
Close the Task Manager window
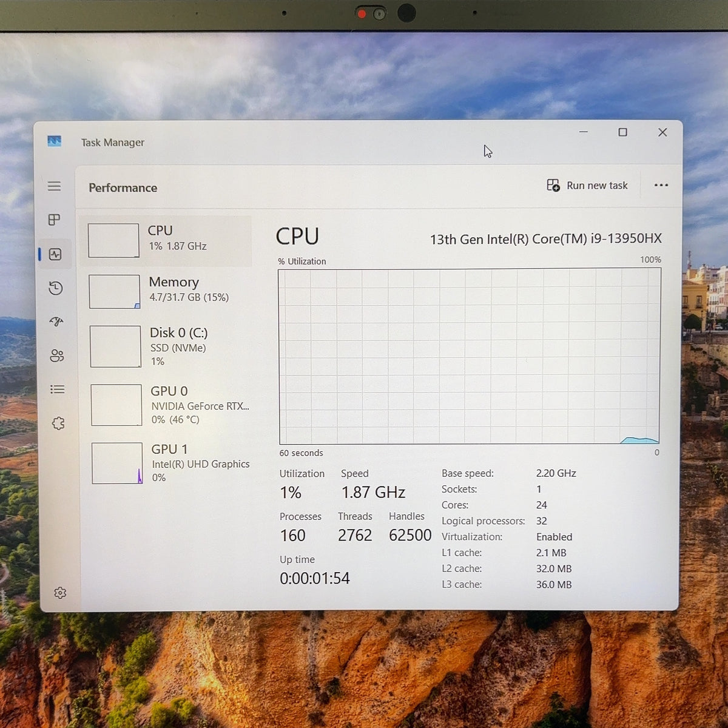(662, 132)
